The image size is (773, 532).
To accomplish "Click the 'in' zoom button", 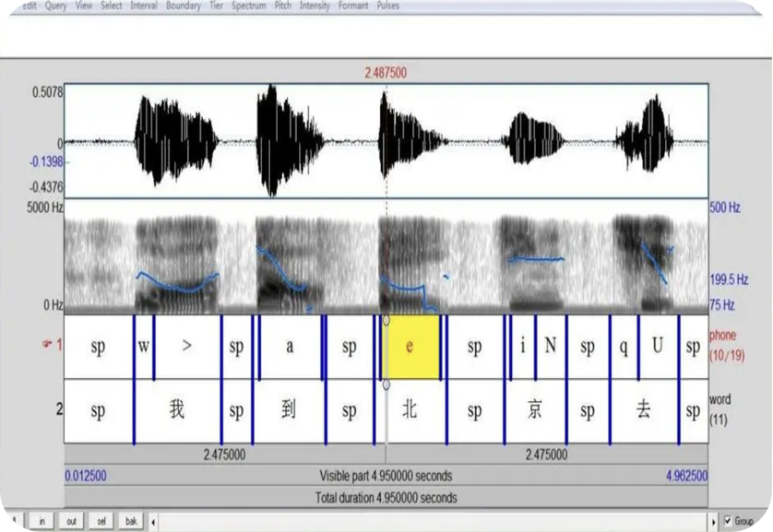I will pos(42,521).
